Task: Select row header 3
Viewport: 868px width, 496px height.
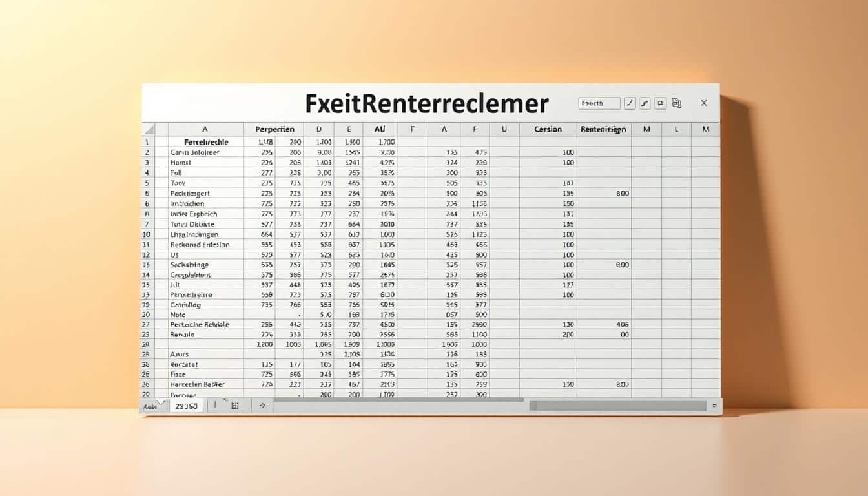Action: click(x=147, y=163)
